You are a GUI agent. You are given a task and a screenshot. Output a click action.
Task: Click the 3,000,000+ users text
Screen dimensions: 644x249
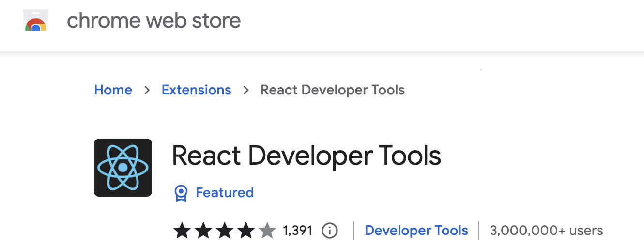(x=547, y=231)
